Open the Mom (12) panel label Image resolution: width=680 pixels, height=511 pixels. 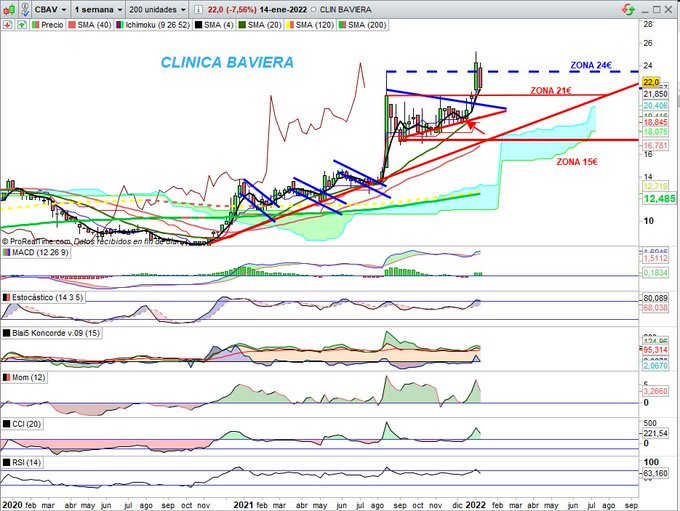pos(24,377)
